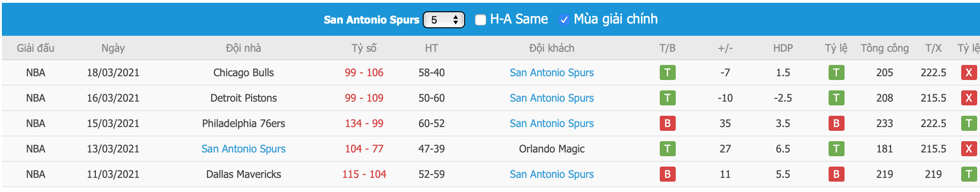Click the 134 - 99 score
Viewport: 980px width, 192px height.
364,123
